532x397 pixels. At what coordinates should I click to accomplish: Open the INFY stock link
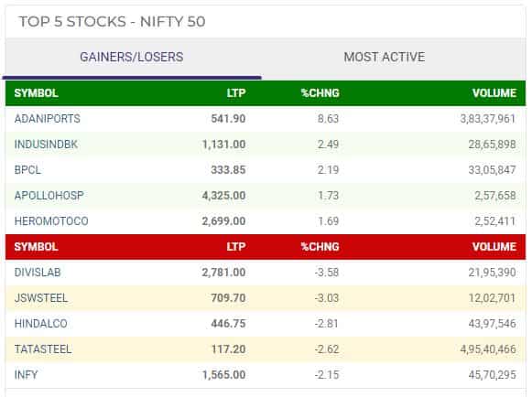click(x=26, y=375)
